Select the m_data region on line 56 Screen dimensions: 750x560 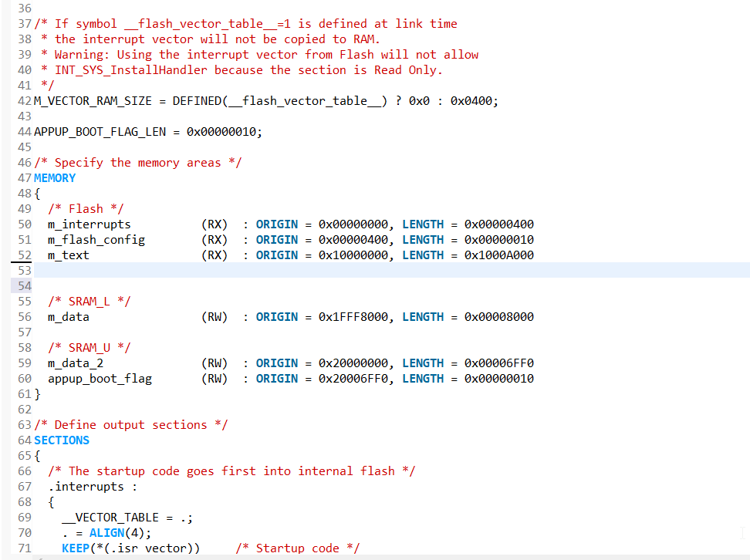coord(66,316)
